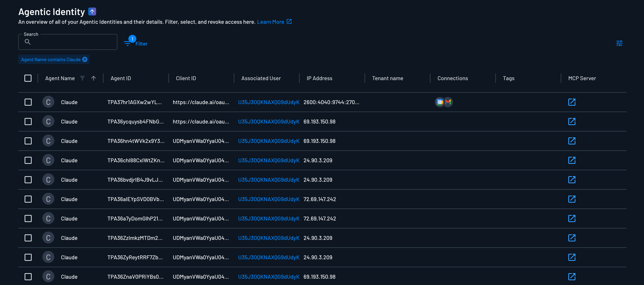Open the column settings tune icon

point(619,43)
